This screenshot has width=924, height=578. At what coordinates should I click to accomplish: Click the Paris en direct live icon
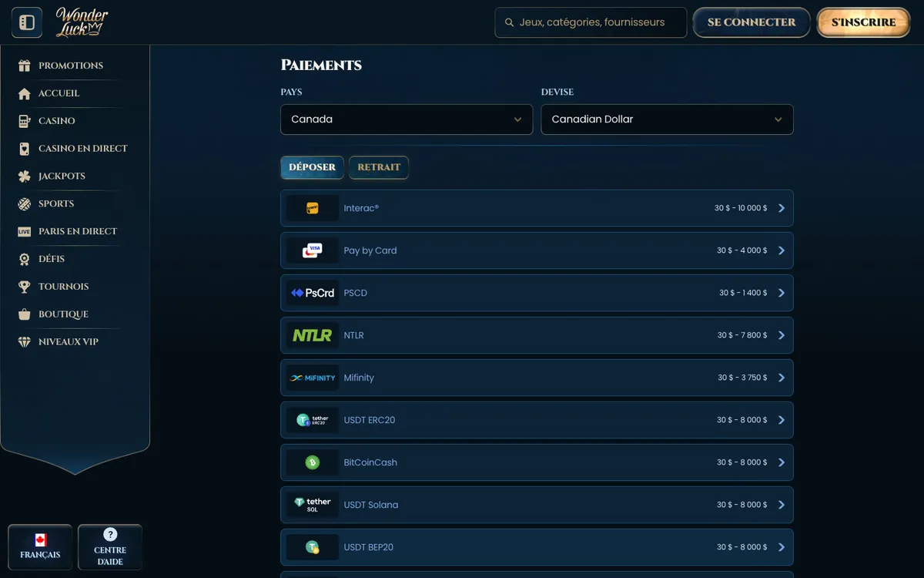click(25, 231)
